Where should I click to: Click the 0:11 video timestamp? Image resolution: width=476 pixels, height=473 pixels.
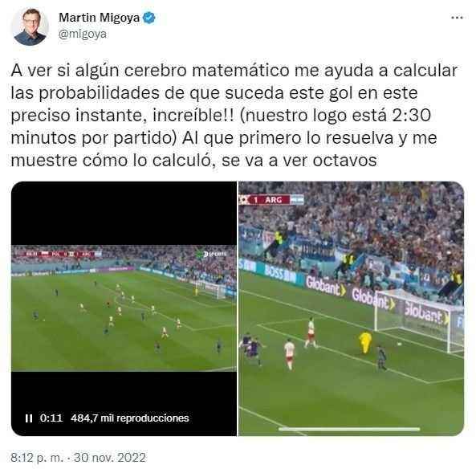tap(51, 418)
